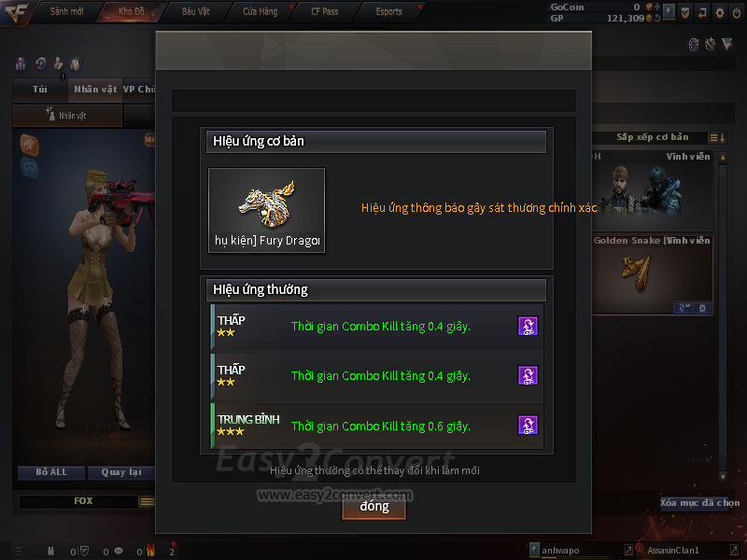Open the settings gear in top bar
This screenshot has height=560, width=747.
click(x=719, y=13)
